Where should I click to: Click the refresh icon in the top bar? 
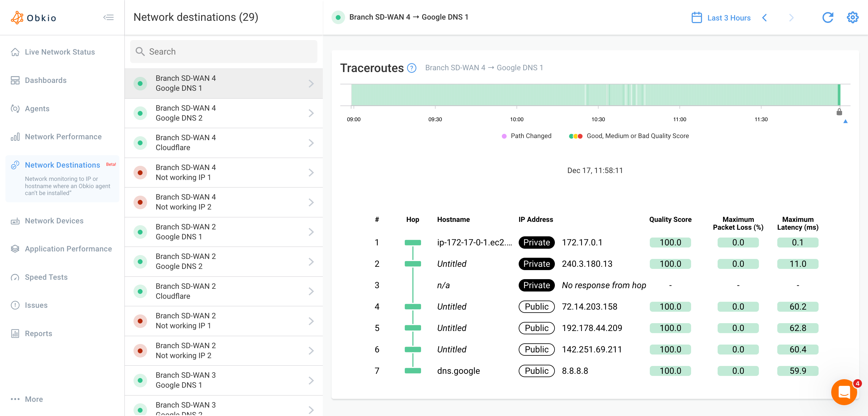pyautogui.click(x=828, y=17)
